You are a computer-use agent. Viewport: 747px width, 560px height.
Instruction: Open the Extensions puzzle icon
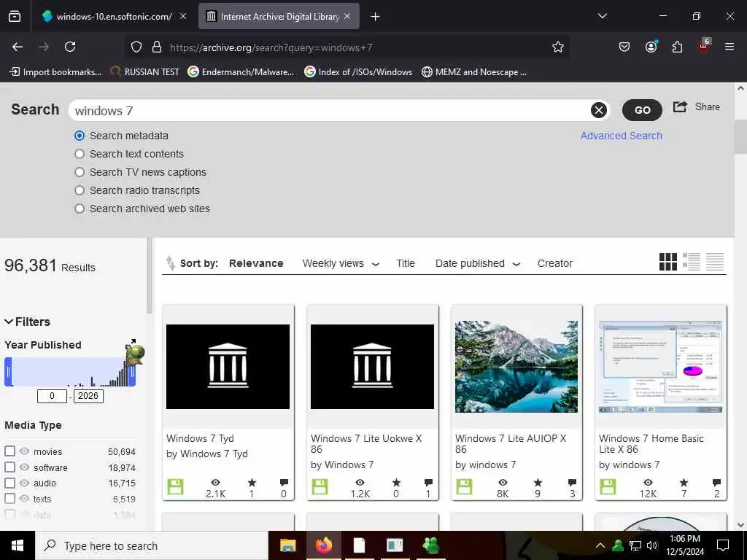[x=677, y=47]
